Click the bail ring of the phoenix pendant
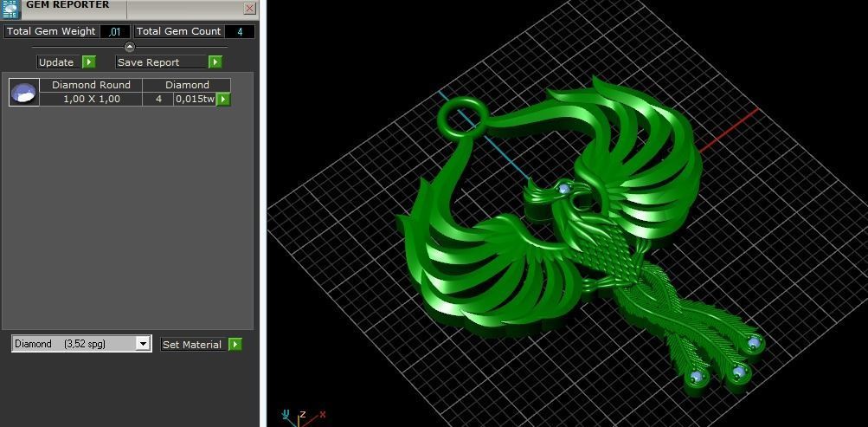The width and height of the screenshot is (868, 427). click(x=463, y=118)
